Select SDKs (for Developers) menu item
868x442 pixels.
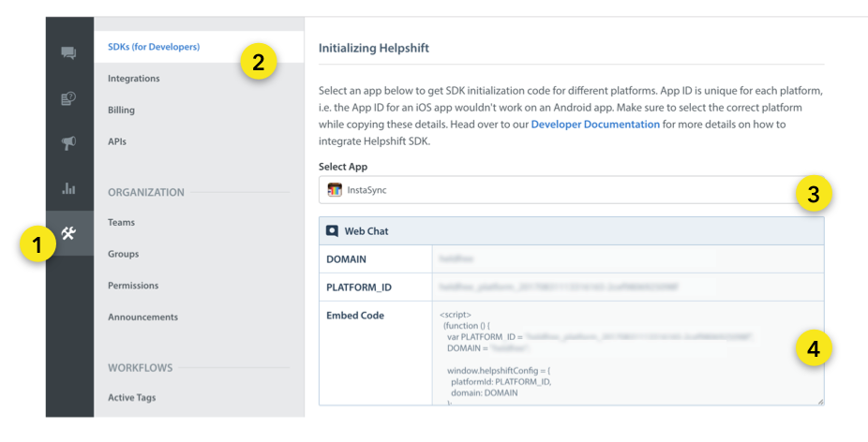pyautogui.click(x=154, y=47)
